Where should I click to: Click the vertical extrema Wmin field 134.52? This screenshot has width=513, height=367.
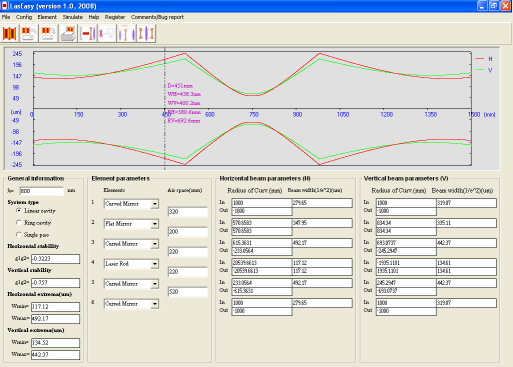[x=55, y=343]
